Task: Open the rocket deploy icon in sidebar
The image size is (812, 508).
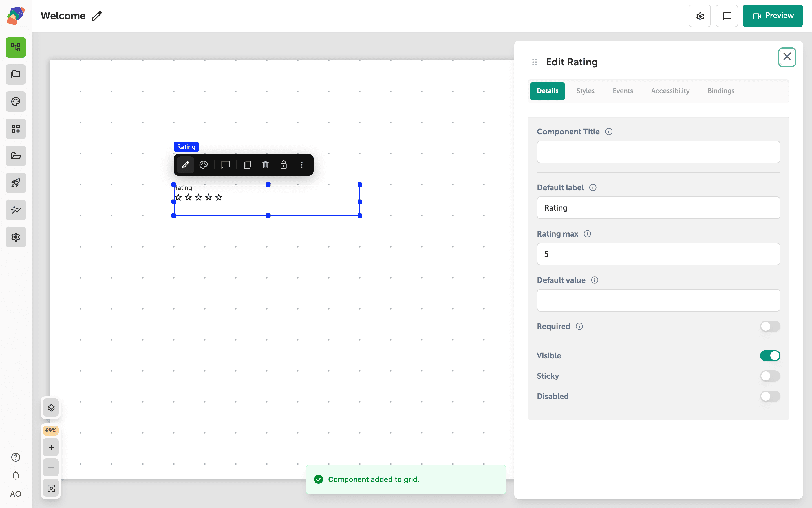Action: 16,183
